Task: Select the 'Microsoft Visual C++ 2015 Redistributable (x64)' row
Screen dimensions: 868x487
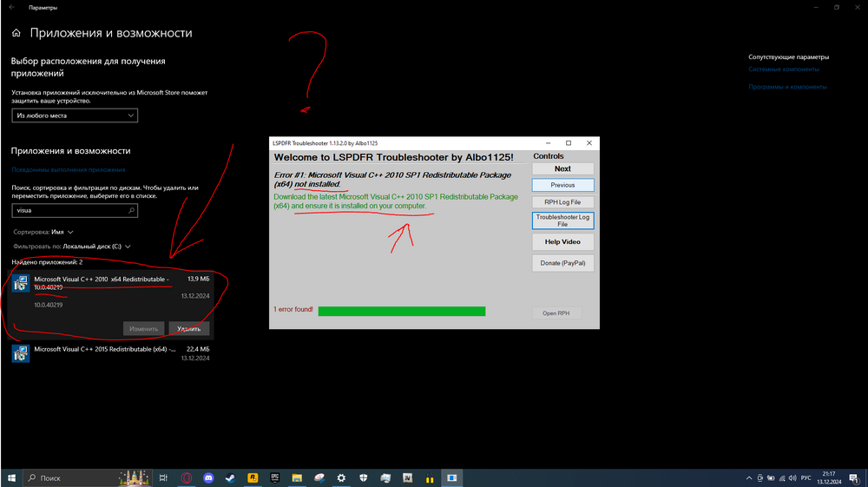Action: 111,353
